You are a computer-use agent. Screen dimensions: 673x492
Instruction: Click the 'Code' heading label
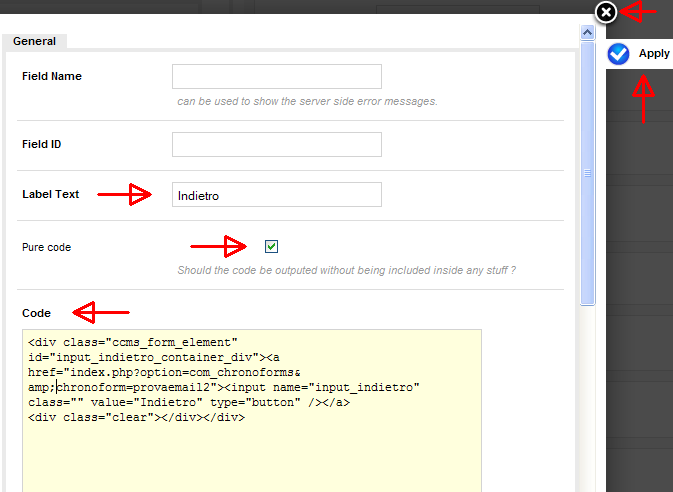pos(36,313)
